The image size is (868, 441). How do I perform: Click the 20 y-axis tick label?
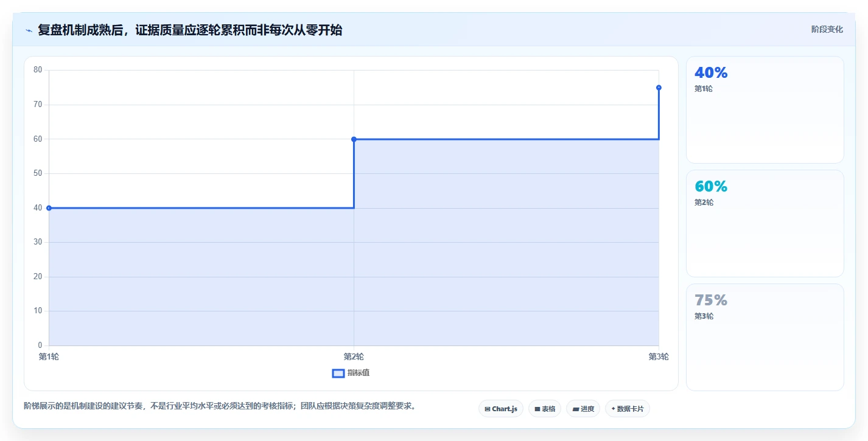click(38, 277)
